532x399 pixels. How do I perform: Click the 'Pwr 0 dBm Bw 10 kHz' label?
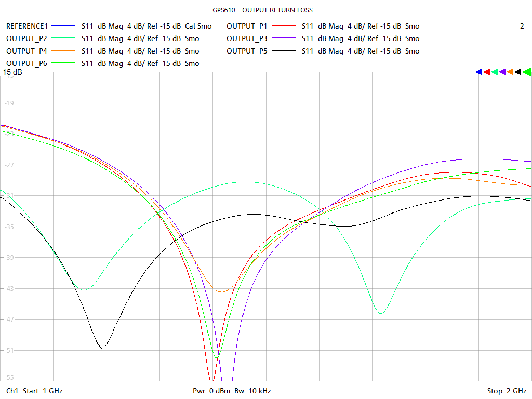pyautogui.click(x=232, y=391)
